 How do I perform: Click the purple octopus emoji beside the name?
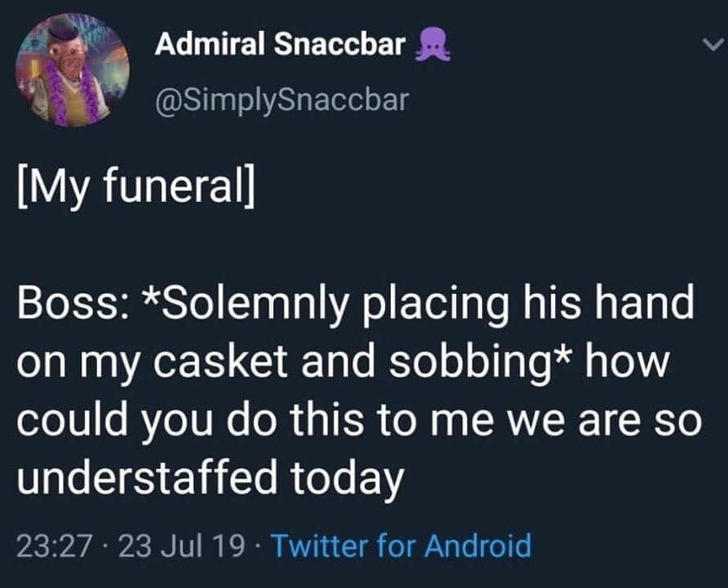coord(433,45)
